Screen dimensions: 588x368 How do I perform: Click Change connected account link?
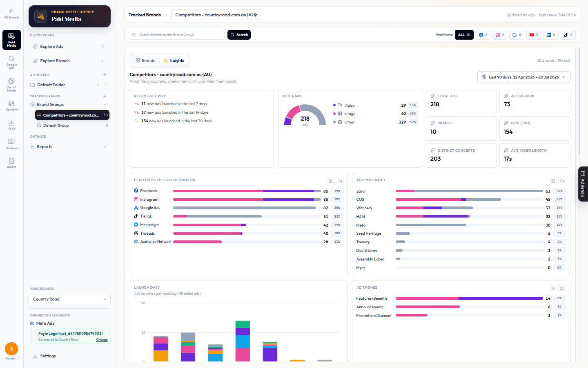102,340
